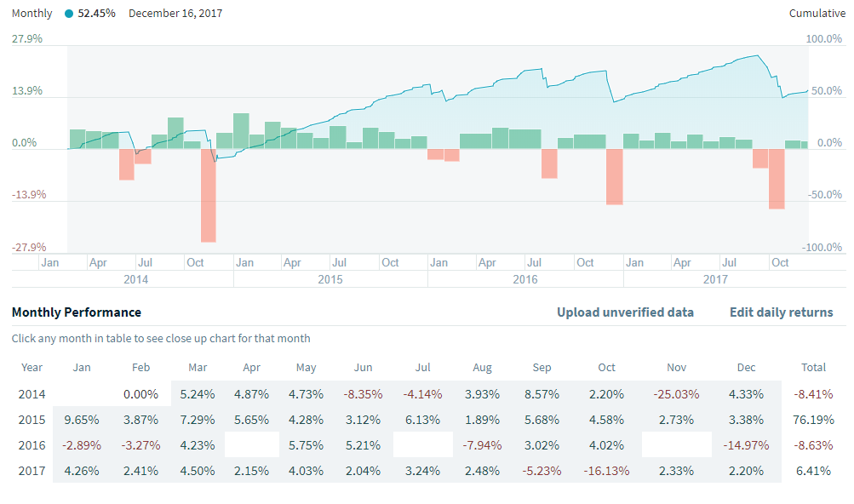Open the Edit daily returns link
The width and height of the screenshot is (854, 504).
point(781,312)
